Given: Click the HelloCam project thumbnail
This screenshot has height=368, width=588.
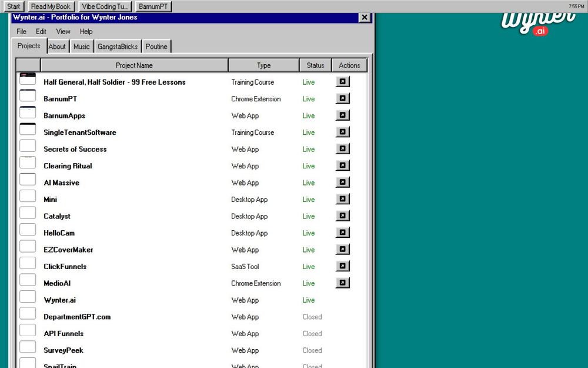Looking at the screenshot, I should (28, 230).
